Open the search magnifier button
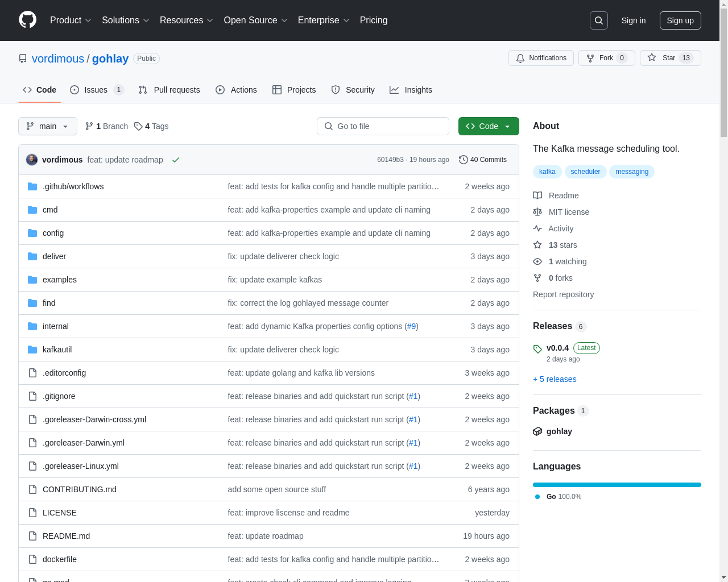728x582 pixels. pyautogui.click(x=599, y=20)
